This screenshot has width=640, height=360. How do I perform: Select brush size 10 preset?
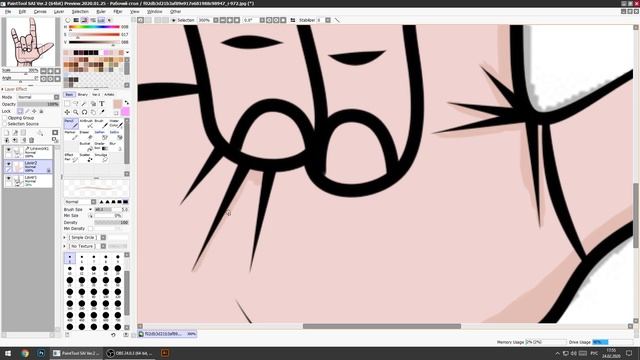(70, 269)
